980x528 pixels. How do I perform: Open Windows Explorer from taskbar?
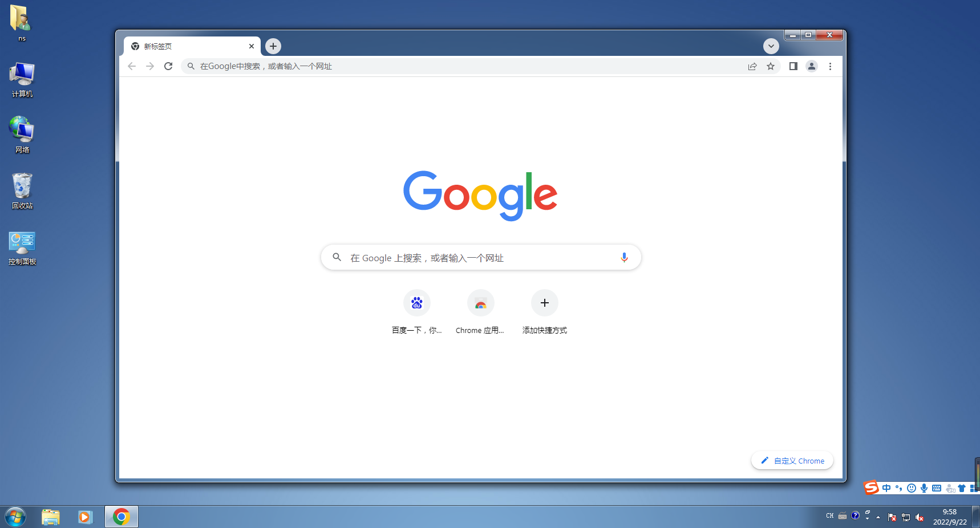tap(50, 517)
